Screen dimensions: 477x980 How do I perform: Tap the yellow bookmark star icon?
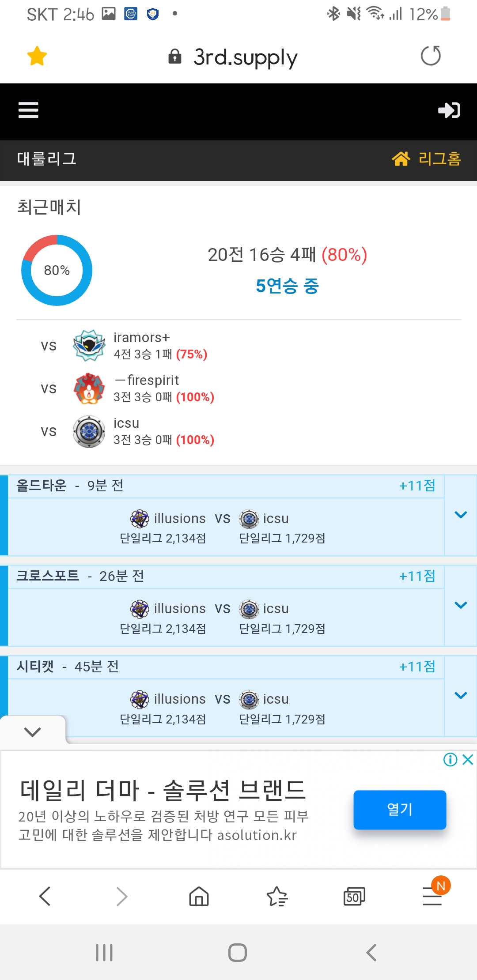(x=37, y=56)
